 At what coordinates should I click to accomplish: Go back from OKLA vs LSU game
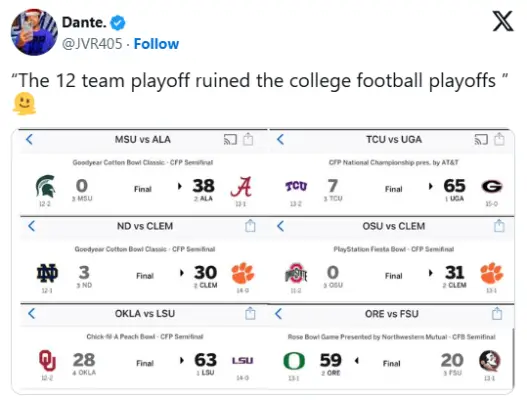[x=32, y=313]
